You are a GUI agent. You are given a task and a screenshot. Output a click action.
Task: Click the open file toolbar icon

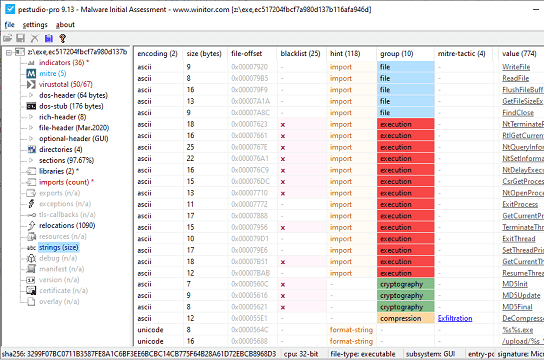point(8,38)
